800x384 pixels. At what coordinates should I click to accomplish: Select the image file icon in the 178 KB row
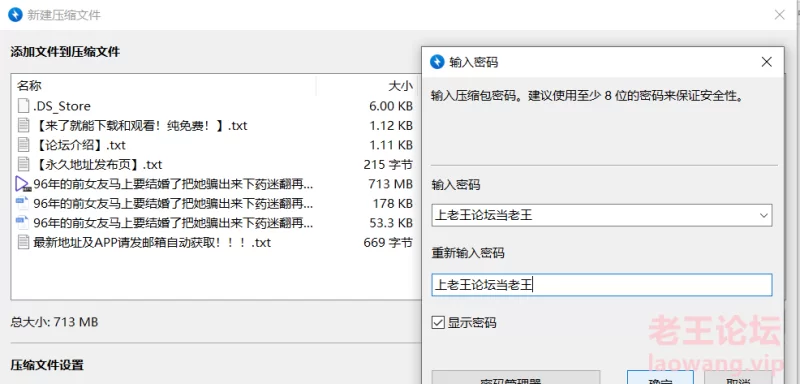pyautogui.click(x=22, y=203)
